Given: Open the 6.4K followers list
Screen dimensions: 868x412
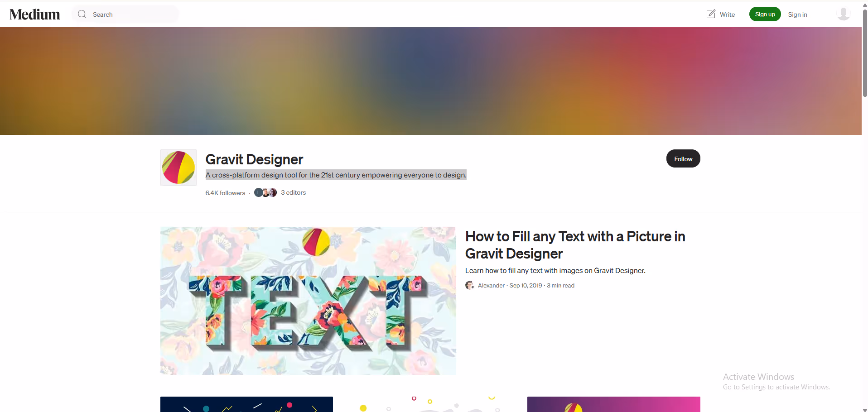Looking at the screenshot, I should coord(225,192).
